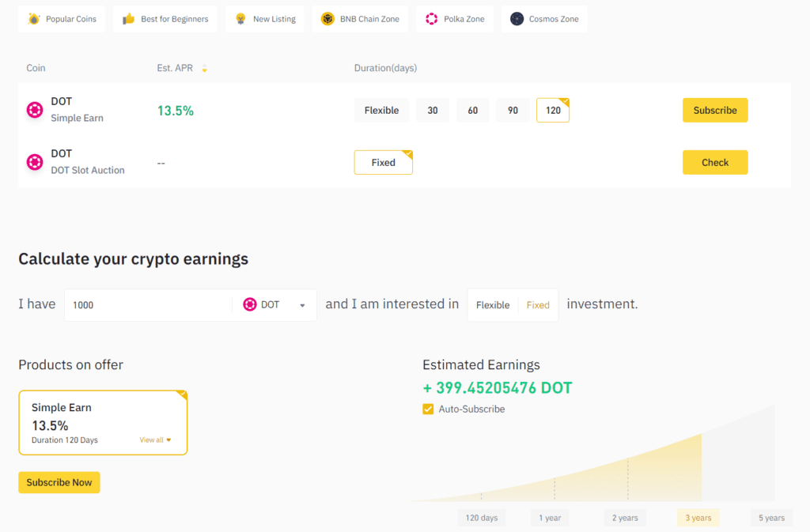810x532 pixels.
Task: Select the 90 days duration option
Action: (513, 111)
